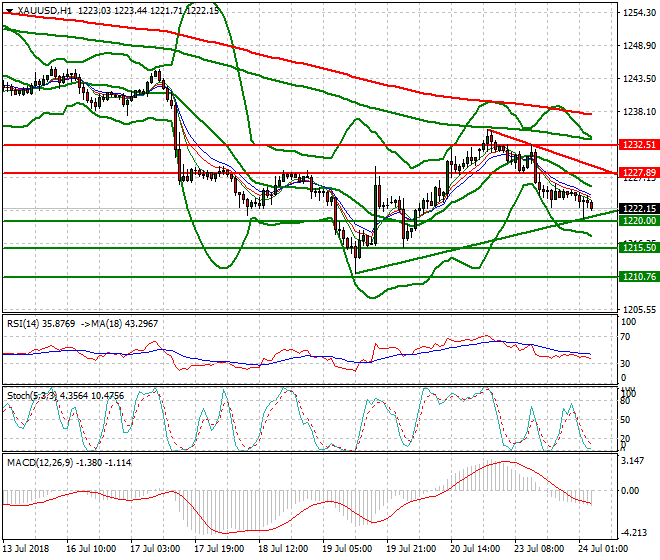Click the MACD scale value 3.147
The height and width of the screenshot is (560, 660).
coord(633,461)
